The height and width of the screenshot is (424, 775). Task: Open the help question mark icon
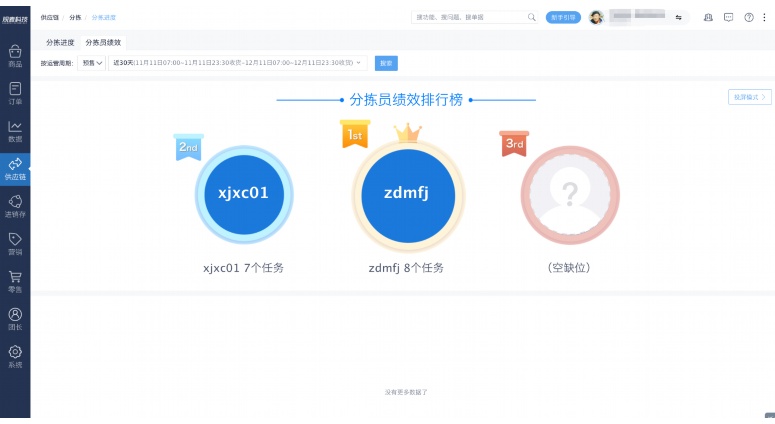[x=749, y=17]
